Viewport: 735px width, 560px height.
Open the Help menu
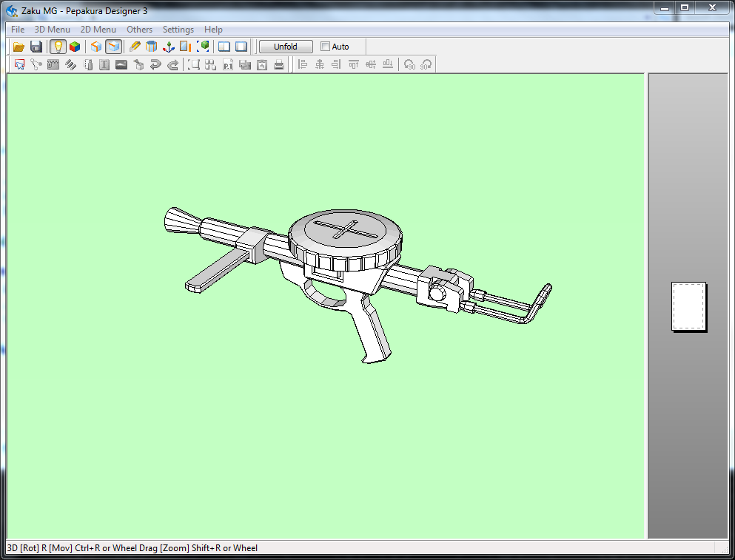[213, 30]
